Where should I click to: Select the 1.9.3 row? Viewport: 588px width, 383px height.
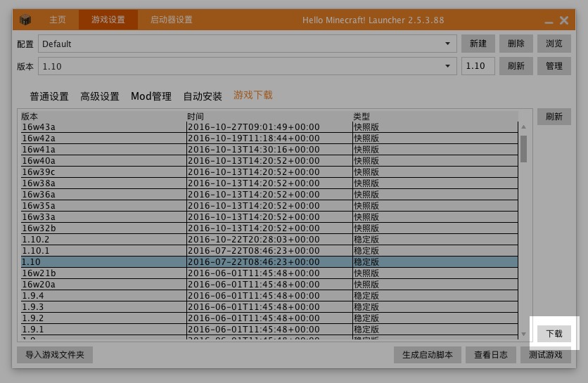[x=269, y=306]
